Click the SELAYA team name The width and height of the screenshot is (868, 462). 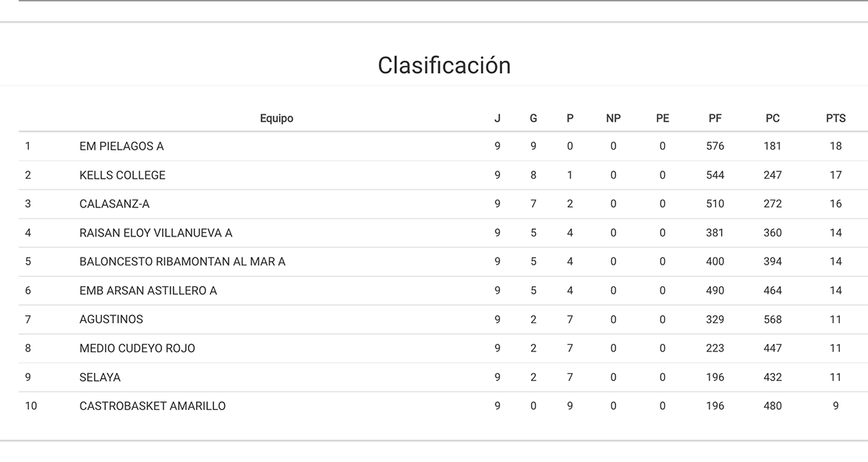(100, 377)
